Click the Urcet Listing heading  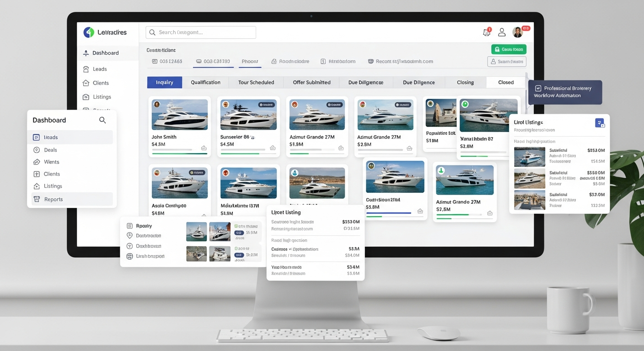point(286,213)
